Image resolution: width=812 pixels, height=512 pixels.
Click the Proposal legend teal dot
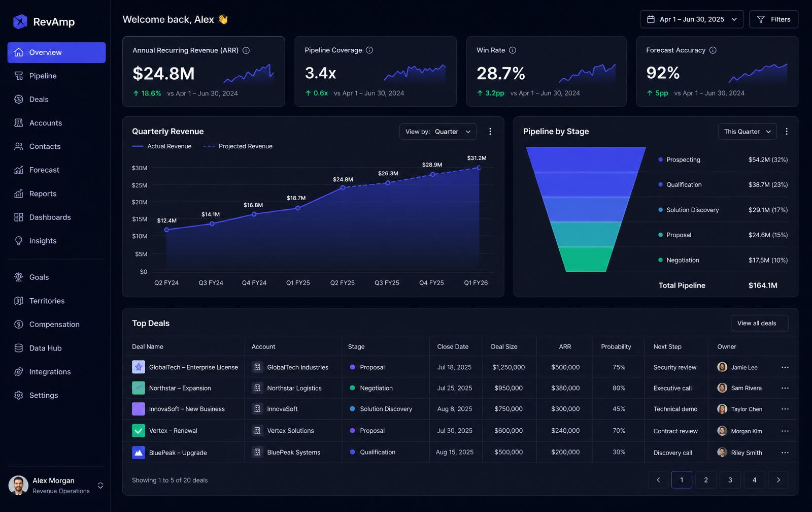pyautogui.click(x=661, y=235)
